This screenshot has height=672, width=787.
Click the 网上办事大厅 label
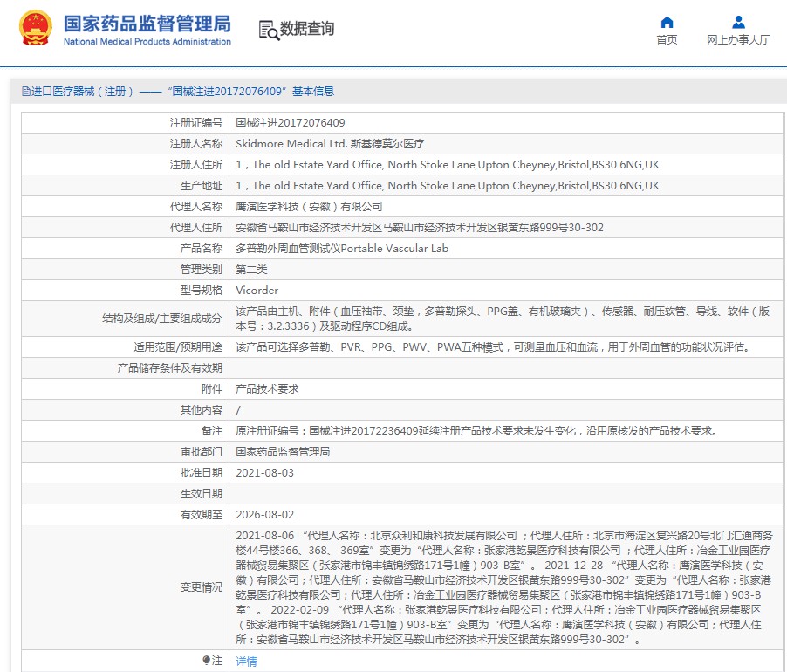click(738, 39)
